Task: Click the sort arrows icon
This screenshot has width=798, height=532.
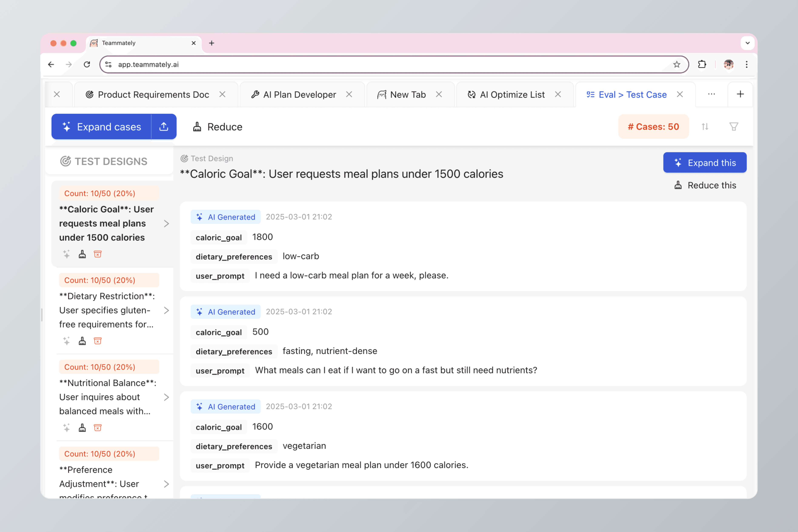Action: (705, 127)
